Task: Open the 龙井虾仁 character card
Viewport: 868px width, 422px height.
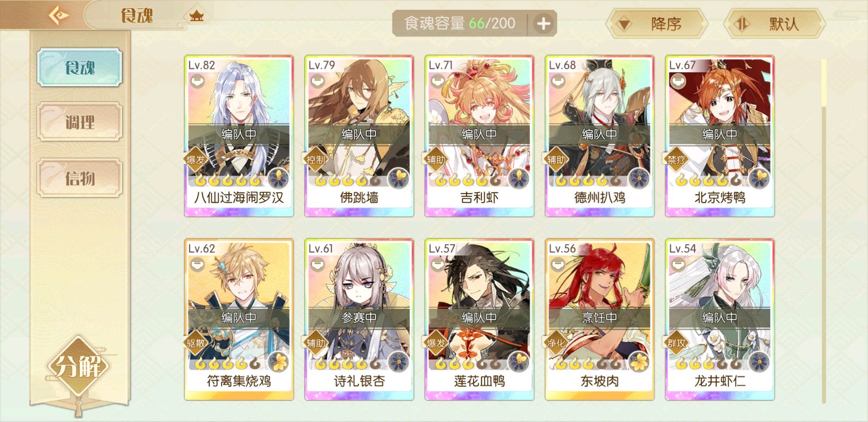Action: 720,320
